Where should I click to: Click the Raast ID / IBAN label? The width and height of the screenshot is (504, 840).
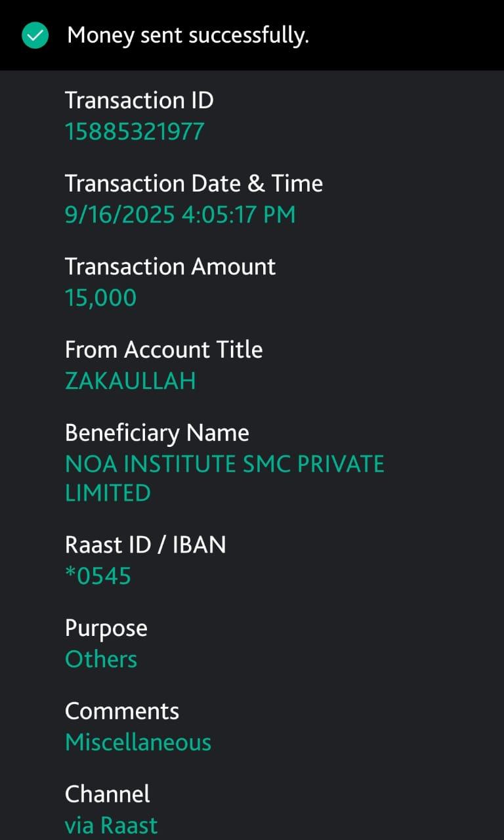pyautogui.click(x=145, y=545)
